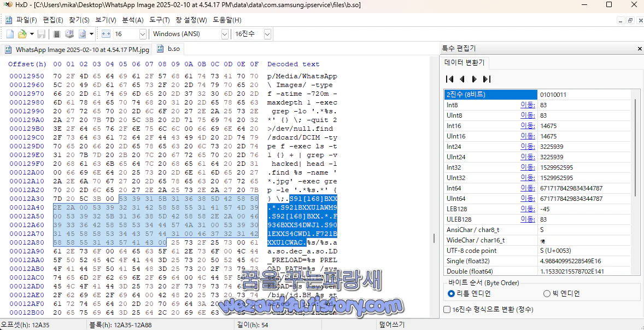Screen dimensions: 644x330
Task: Go to last byte in data inspector
Action: pyautogui.click(x=487, y=79)
